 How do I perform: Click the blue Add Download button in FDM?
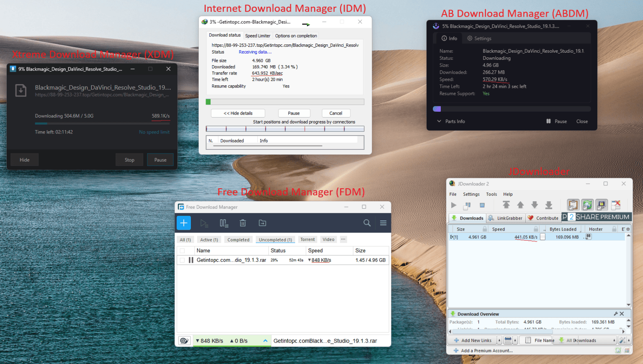pyautogui.click(x=183, y=223)
